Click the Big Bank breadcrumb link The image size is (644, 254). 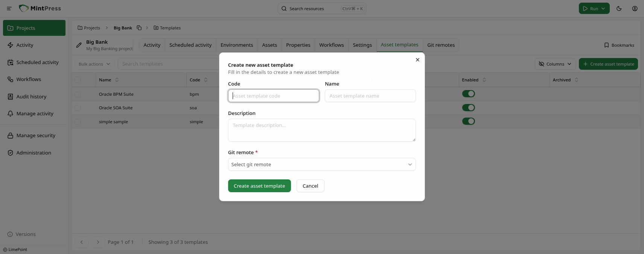[x=123, y=28]
